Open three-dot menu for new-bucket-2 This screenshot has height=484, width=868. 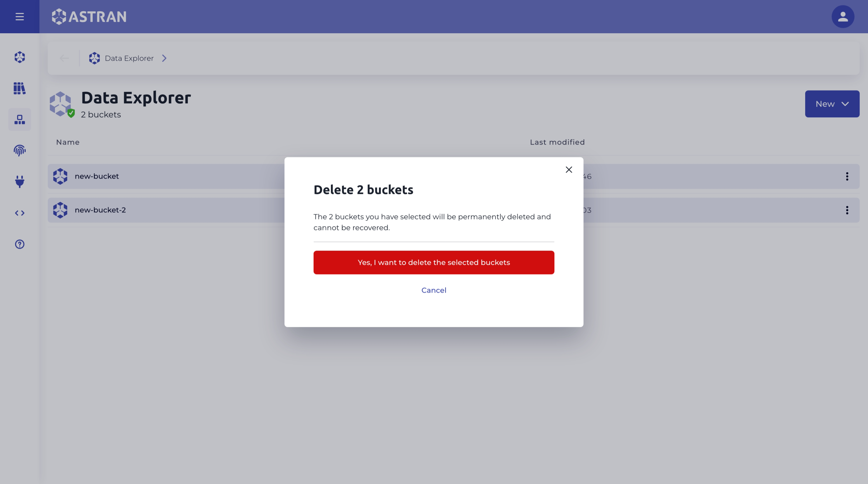pyautogui.click(x=847, y=210)
